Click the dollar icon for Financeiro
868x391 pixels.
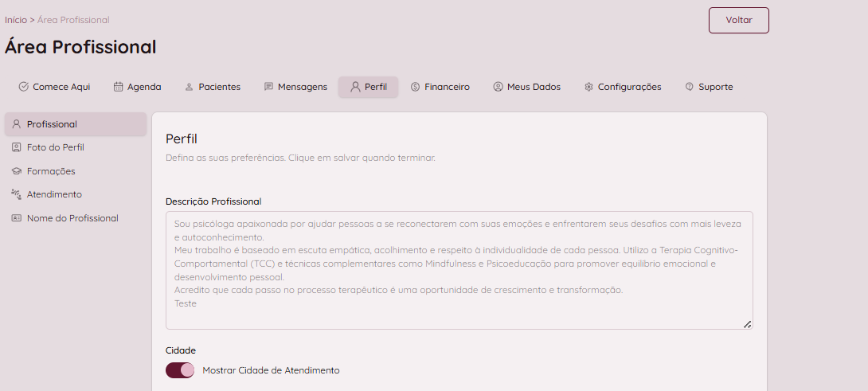pos(415,87)
